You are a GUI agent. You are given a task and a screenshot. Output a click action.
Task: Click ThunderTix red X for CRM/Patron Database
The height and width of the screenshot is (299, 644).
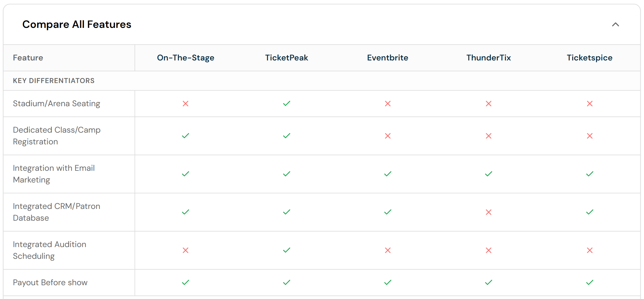click(x=489, y=212)
